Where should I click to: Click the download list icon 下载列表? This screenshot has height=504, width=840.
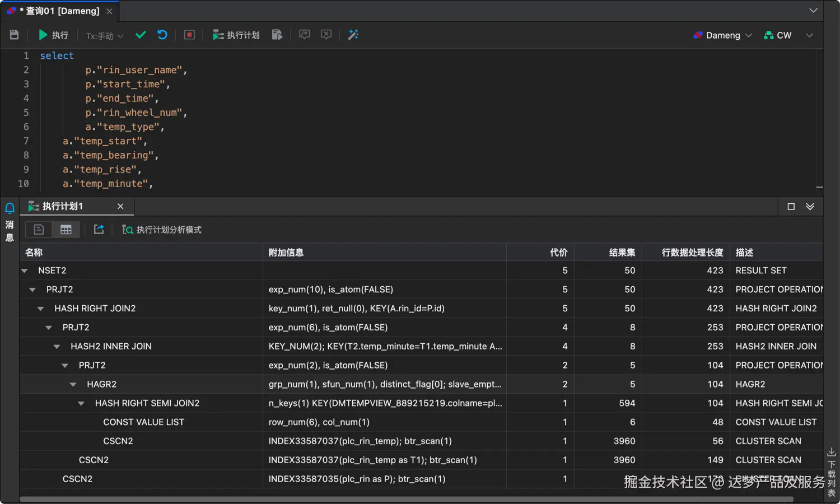[x=832, y=472]
